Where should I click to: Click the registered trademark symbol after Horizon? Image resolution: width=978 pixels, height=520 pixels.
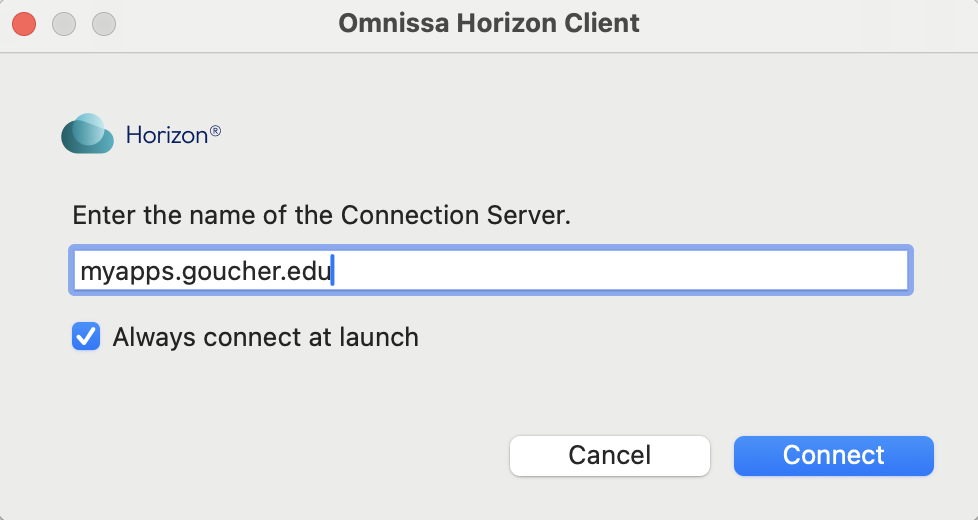(x=215, y=130)
